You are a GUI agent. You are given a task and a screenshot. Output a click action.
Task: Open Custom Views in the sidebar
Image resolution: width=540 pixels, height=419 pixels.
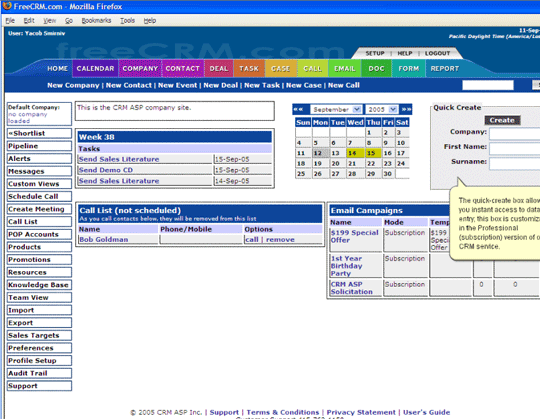(39, 184)
